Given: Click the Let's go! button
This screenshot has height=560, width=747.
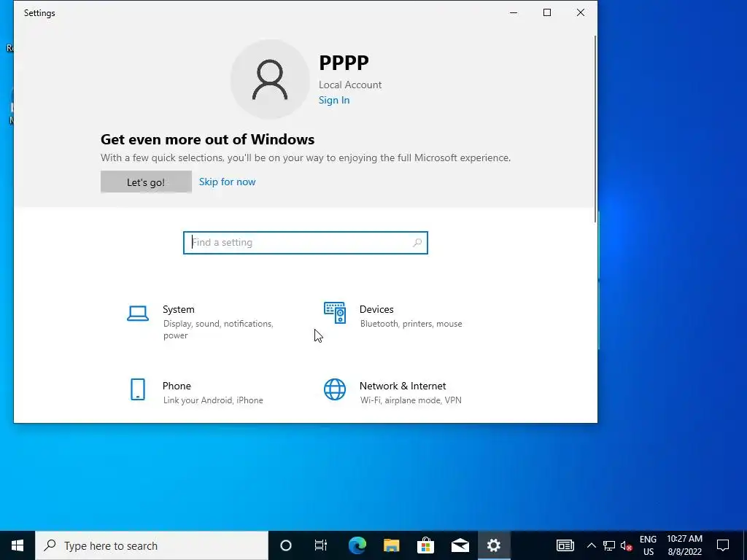Looking at the screenshot, I should pos(146,182).
